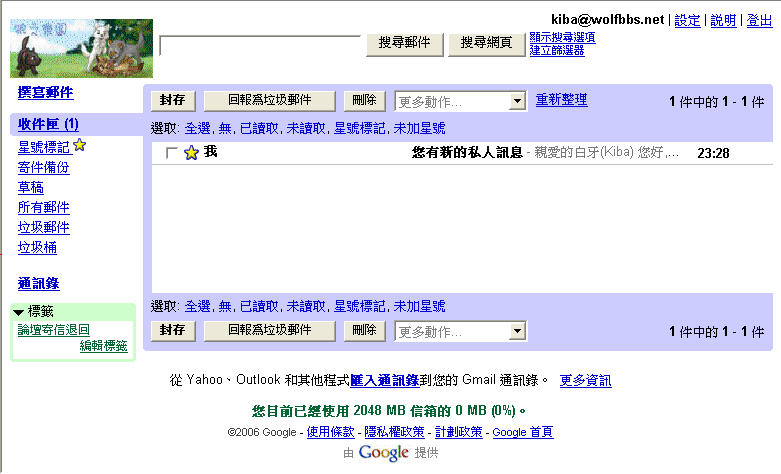781x474 pixels.
Task: Open the 設定 settings link
Action: click(x=687, y=20)
